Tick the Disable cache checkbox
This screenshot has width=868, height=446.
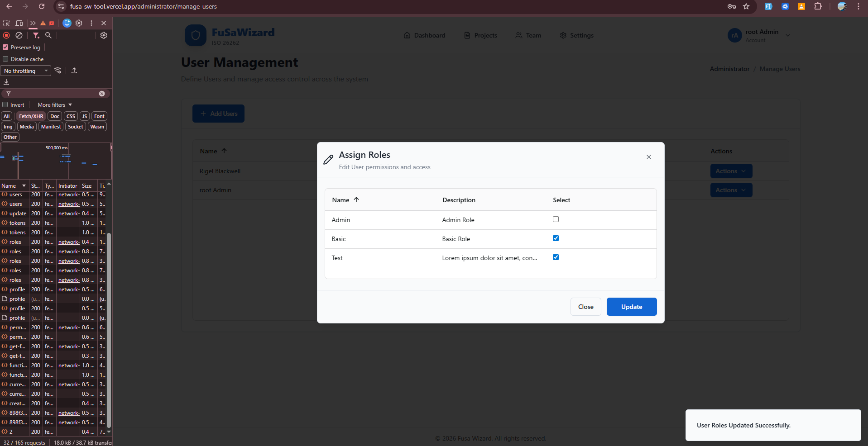tap(6, 59)
